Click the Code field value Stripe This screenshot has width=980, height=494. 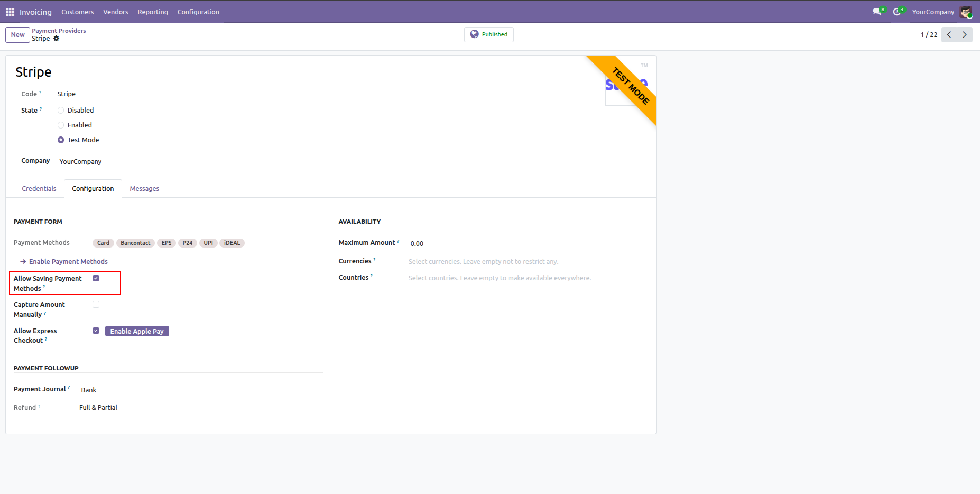click(x=67, y=94)
